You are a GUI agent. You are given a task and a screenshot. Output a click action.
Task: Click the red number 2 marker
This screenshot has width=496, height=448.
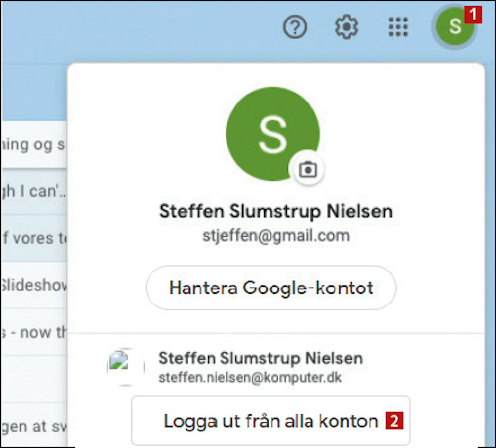pyautogui.click(x=394, y=421)
